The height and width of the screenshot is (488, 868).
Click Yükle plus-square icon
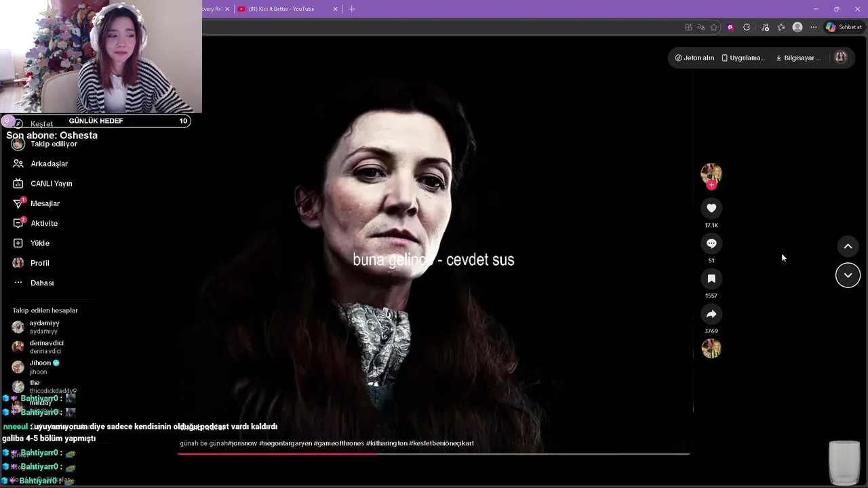pos(18,243)
